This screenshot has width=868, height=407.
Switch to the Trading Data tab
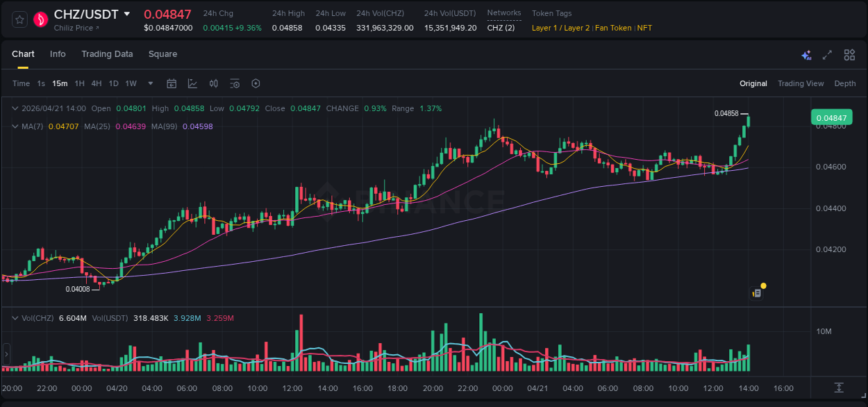pyautogui.click(x=107, y=54)
